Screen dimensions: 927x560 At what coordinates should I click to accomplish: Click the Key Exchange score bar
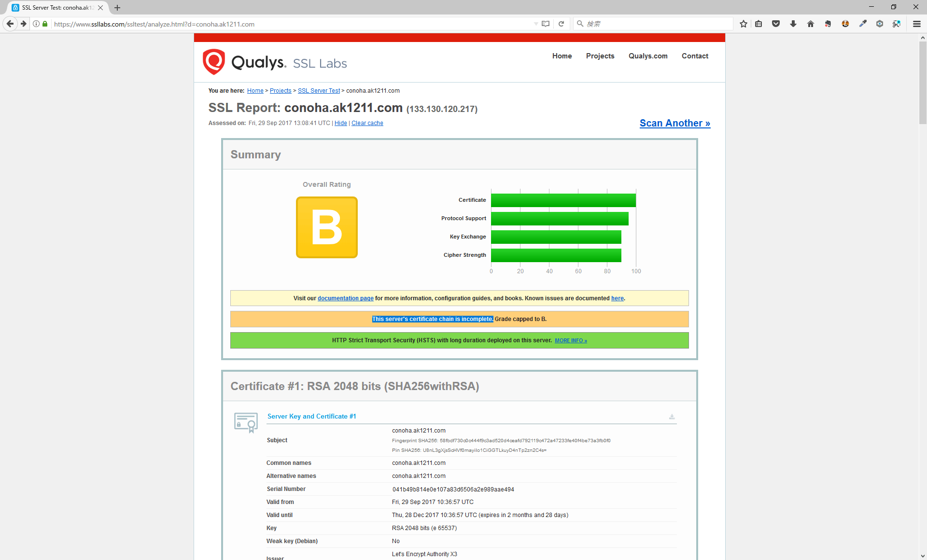coord(556,237)
